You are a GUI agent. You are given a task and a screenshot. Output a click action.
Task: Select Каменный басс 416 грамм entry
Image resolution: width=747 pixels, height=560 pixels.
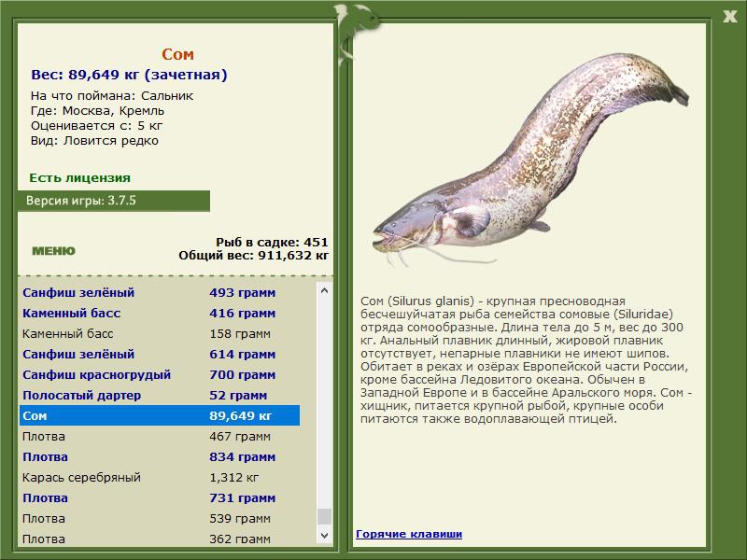(160, 313)
